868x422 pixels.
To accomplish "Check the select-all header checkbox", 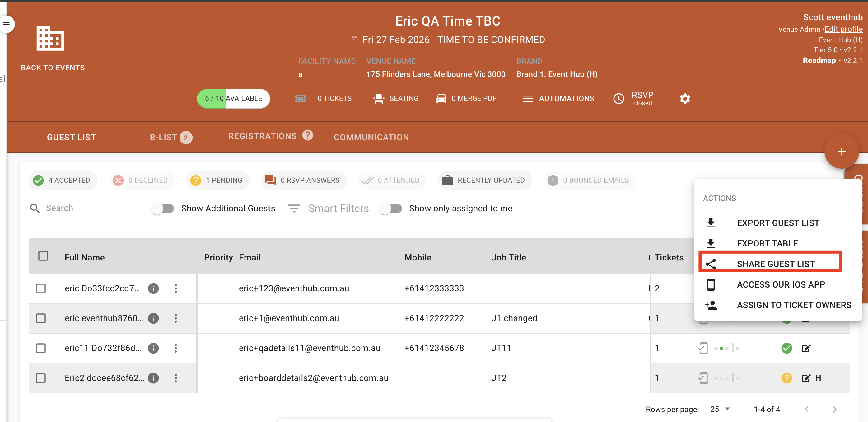I will [x=43, y=256].
